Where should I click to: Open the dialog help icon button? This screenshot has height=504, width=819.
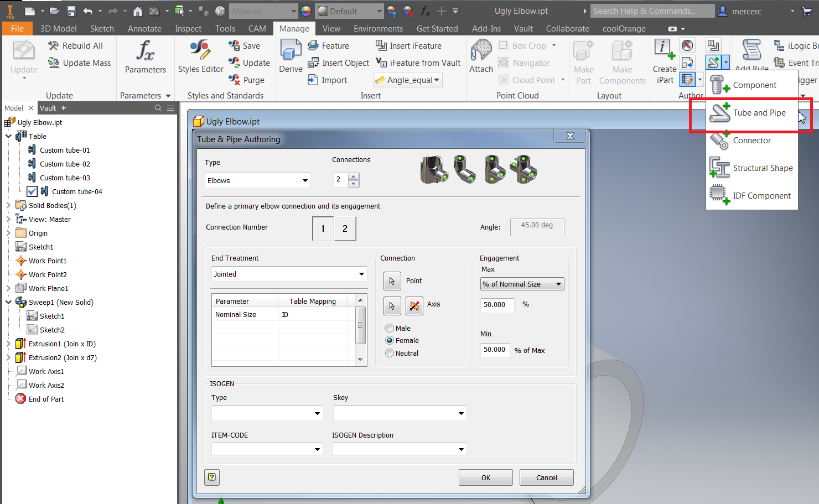tap(212, 477)
